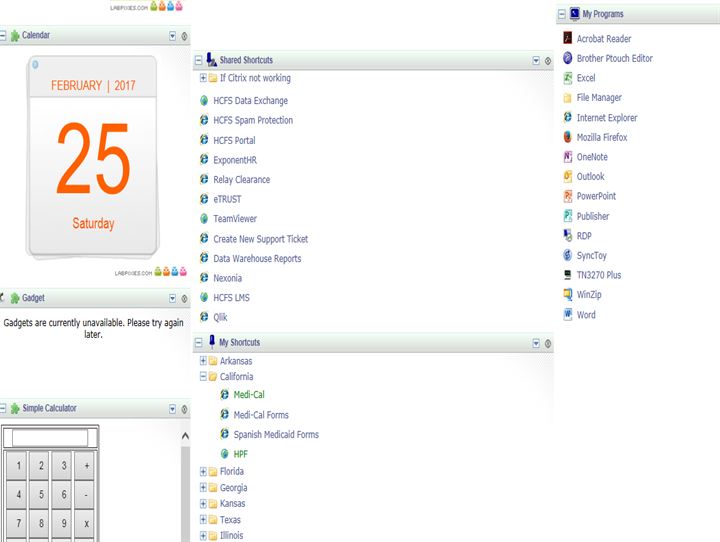Expand the Florida folder tree item
The image size is (720, 542).
tap(203, 472)
